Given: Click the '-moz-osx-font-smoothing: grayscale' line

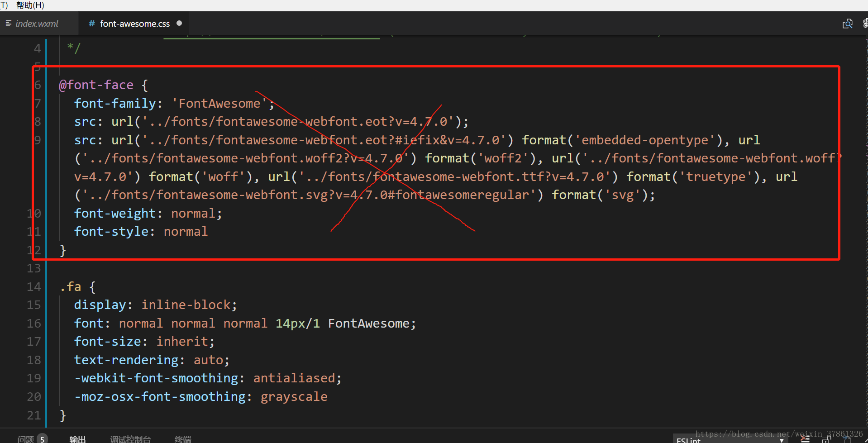Looking at the screenshot, I should click(200, 397).
